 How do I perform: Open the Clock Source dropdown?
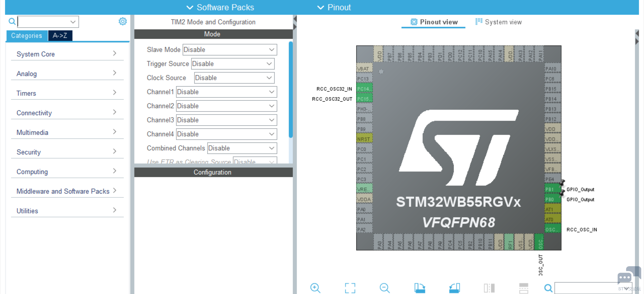[234, 78]
